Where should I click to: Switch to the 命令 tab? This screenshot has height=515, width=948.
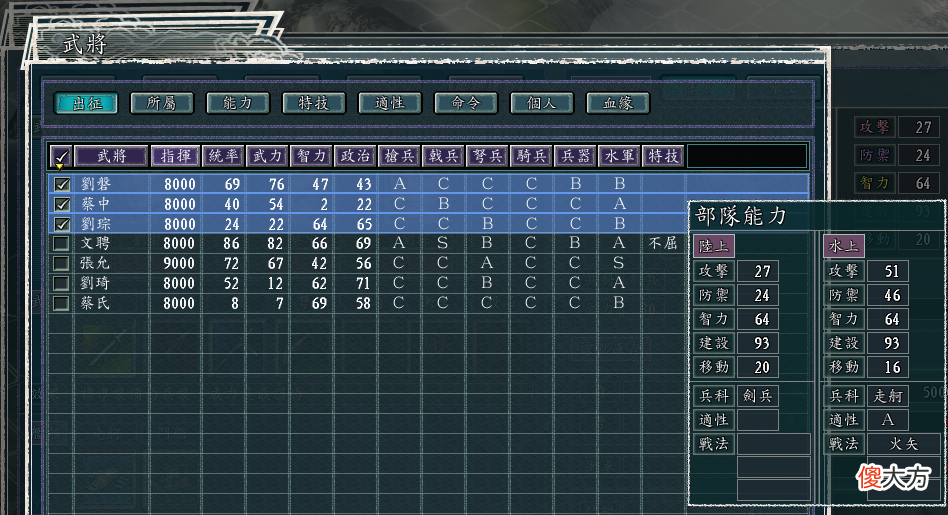pos(466,103)
